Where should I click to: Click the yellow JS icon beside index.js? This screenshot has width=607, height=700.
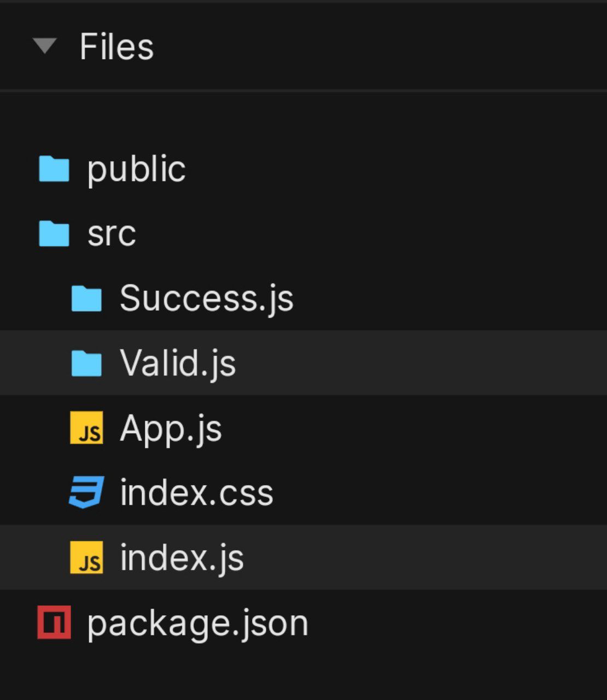[86, 557]
